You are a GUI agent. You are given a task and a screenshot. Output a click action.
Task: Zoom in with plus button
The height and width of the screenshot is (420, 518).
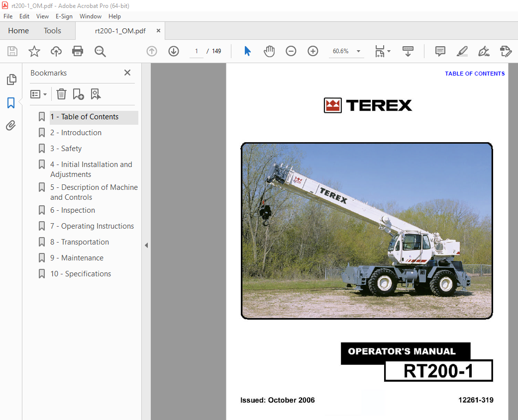[x=313, y=51]
